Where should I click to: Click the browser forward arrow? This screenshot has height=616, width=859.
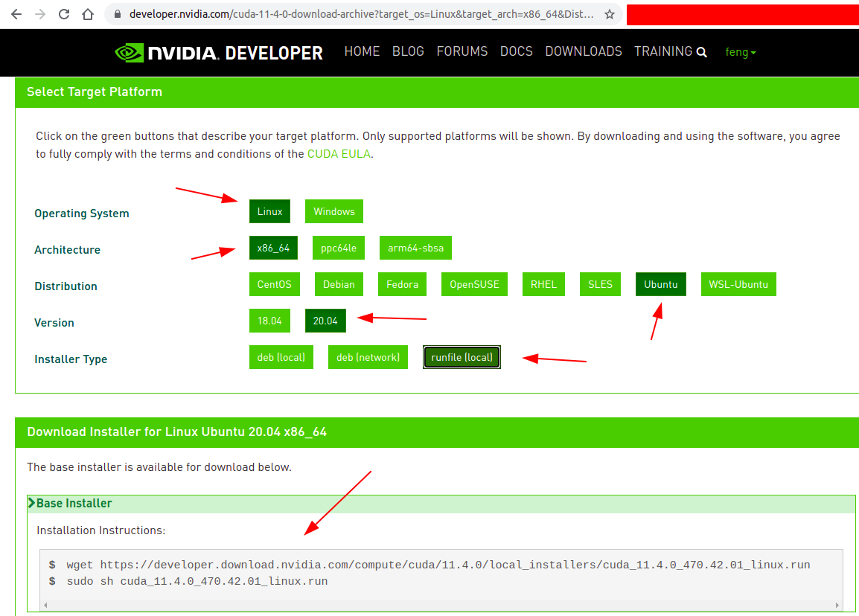click(x=40, y=14)
